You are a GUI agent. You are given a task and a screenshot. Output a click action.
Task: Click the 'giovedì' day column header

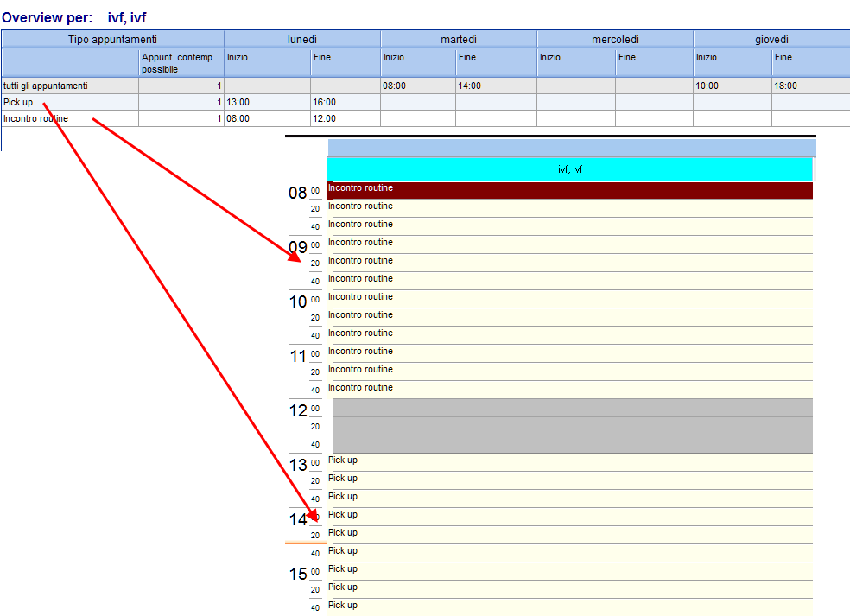point(771,39)
